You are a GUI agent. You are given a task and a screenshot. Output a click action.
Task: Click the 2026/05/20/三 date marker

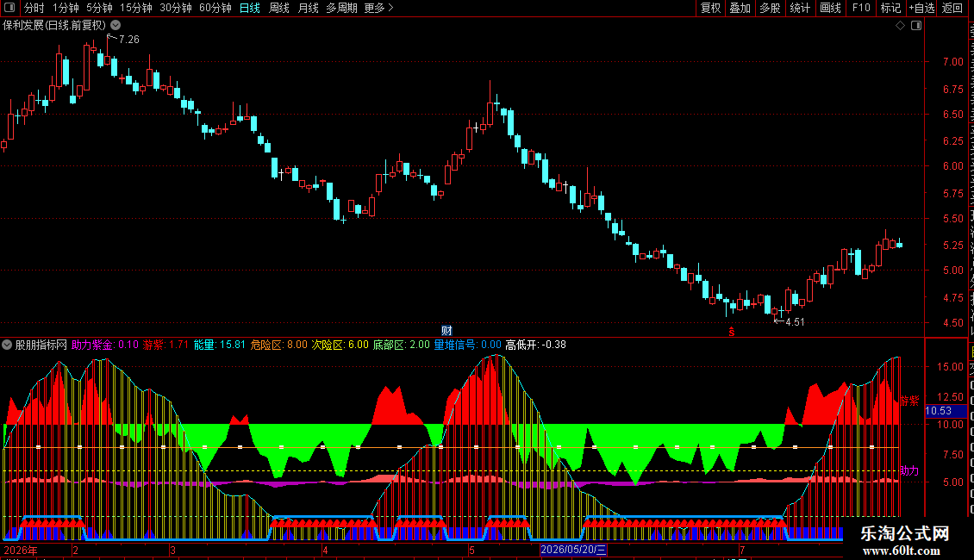pos(572,550)
